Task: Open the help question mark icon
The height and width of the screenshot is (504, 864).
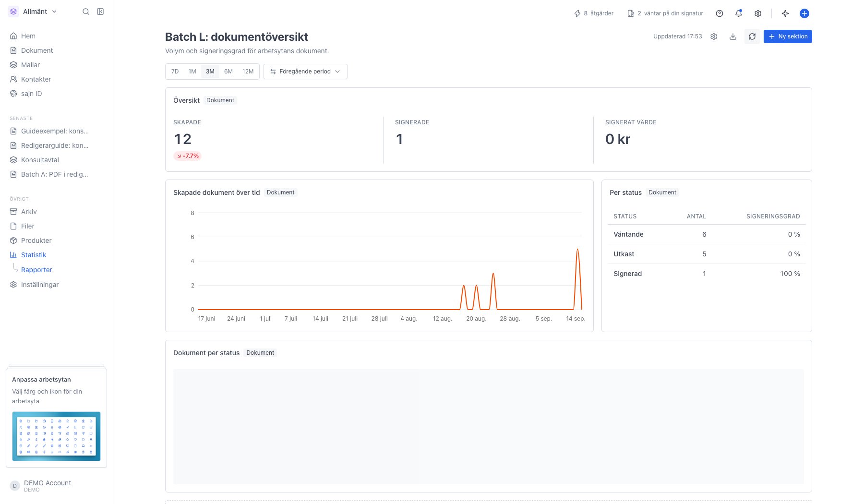Action: click(719, 13)
